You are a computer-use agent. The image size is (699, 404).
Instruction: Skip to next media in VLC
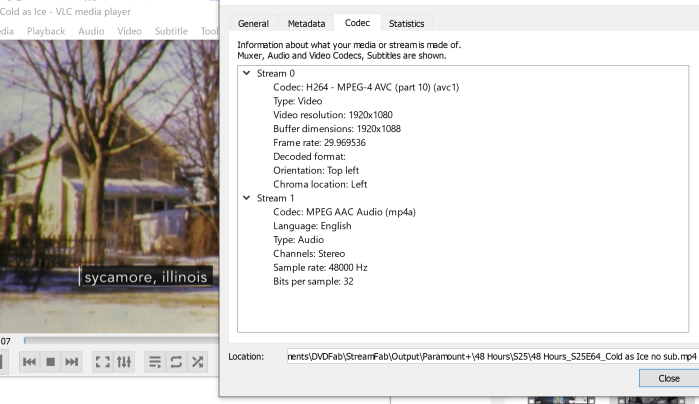[71, 362]
